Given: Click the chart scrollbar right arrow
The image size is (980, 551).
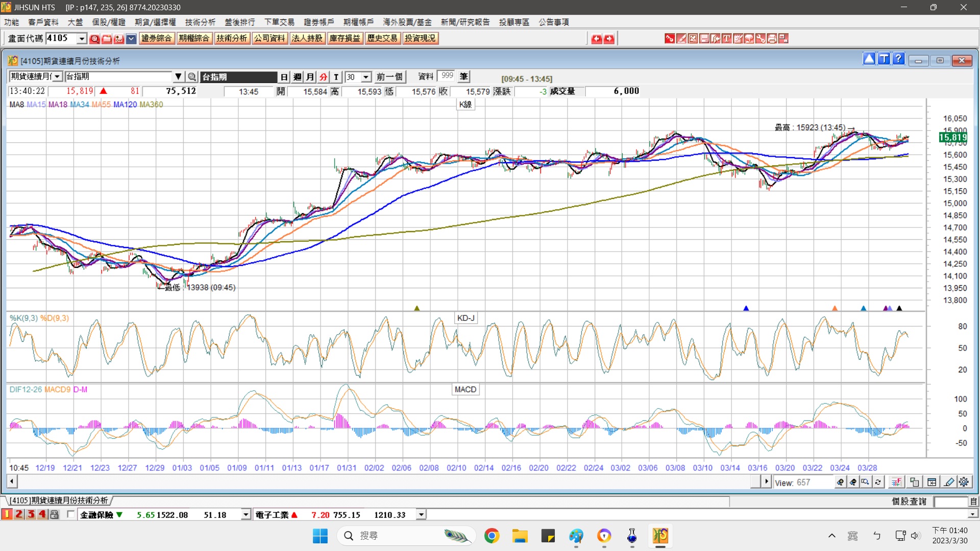Looking at the screenshot, I should pos(766,482).
